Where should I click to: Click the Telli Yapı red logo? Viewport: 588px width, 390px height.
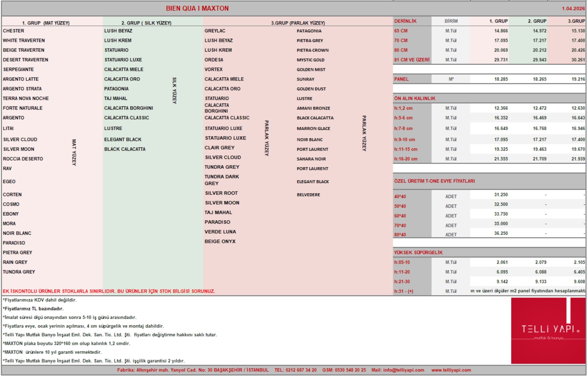tap(548, 331)
